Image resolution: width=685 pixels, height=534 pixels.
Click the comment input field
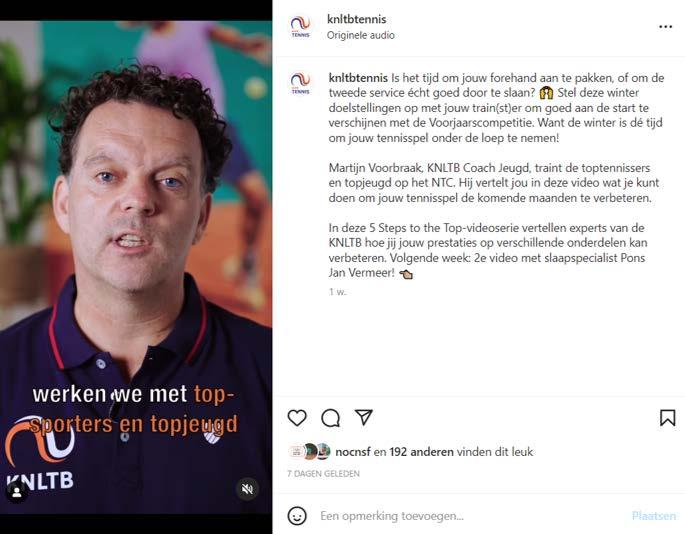click(x=472, y=516)
